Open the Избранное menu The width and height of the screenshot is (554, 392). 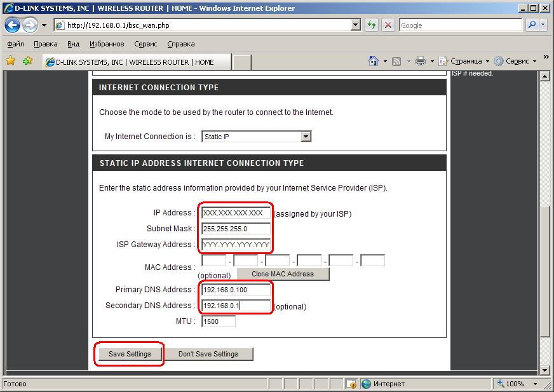click(107, 44)
